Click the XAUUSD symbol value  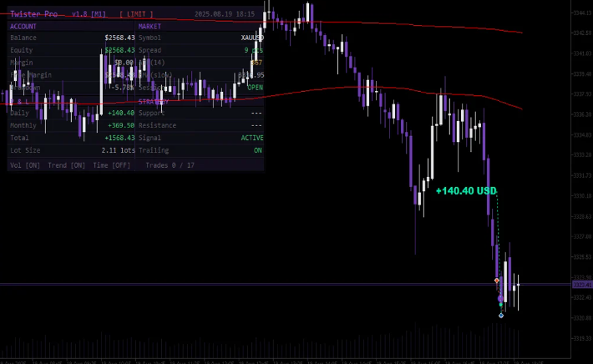click(x=252, y=38)
